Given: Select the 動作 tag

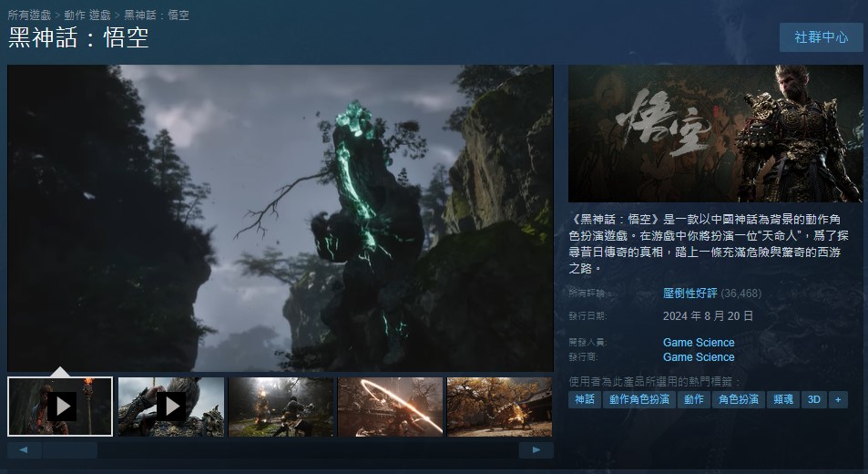Looking at the screenshot, I should (x=694, y=399).
